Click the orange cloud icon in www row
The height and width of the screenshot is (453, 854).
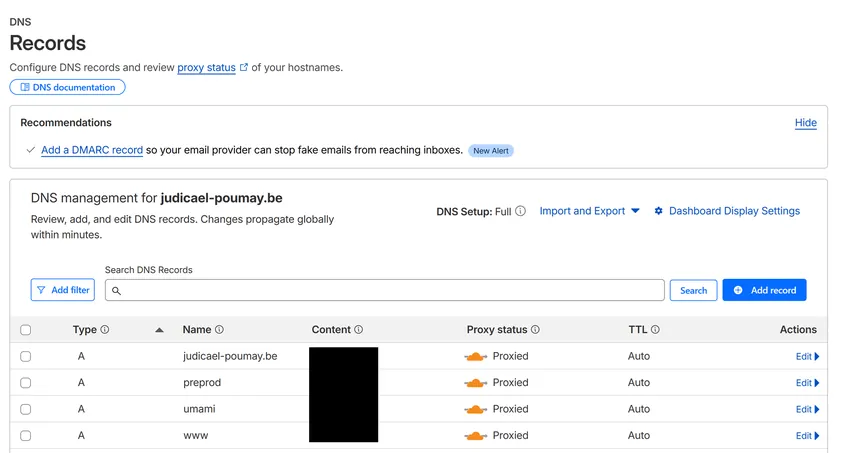[475, 436]
